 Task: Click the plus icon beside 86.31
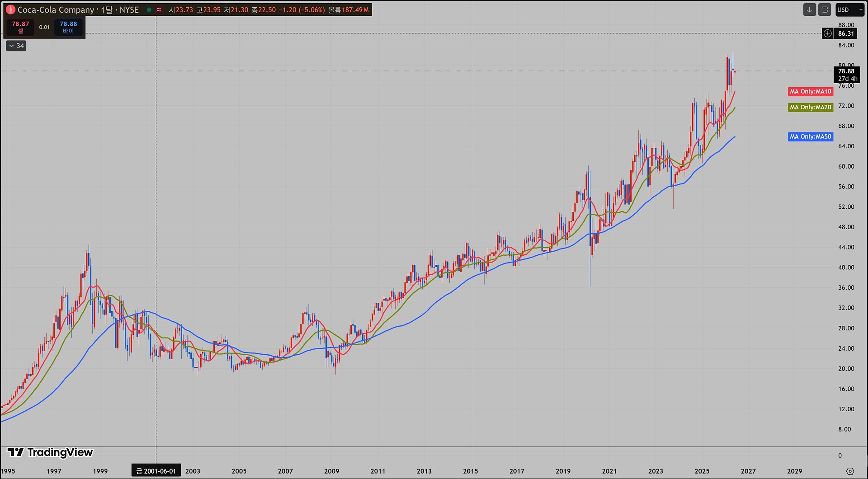827,33
